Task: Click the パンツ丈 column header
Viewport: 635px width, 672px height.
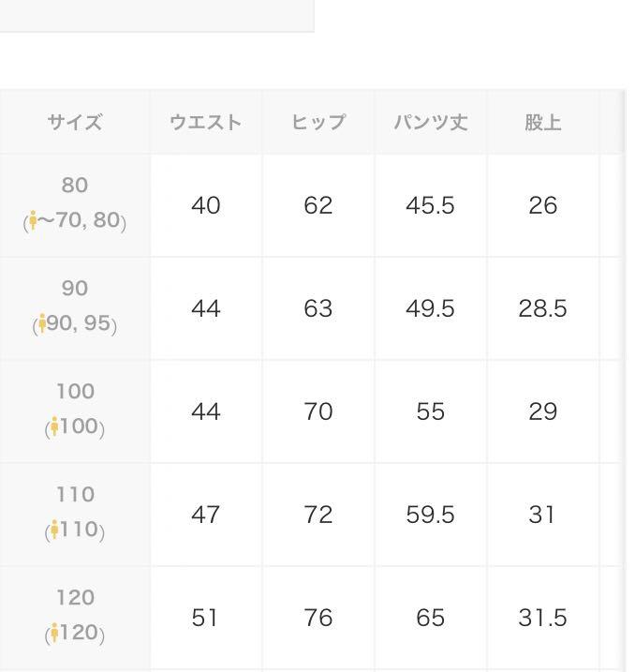Action: coord(431,123)
